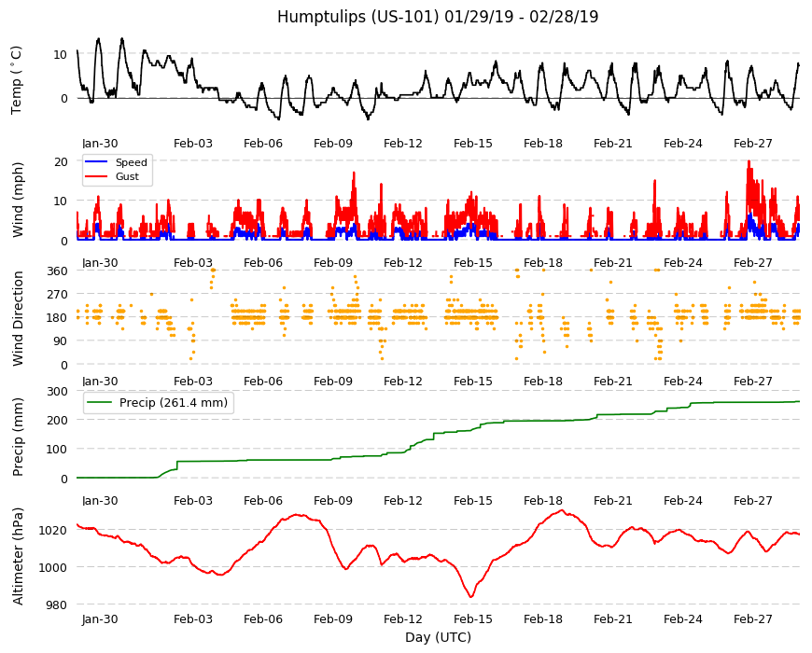
Task: Click the Wind Direction axis label
Action: click(18, 318)
